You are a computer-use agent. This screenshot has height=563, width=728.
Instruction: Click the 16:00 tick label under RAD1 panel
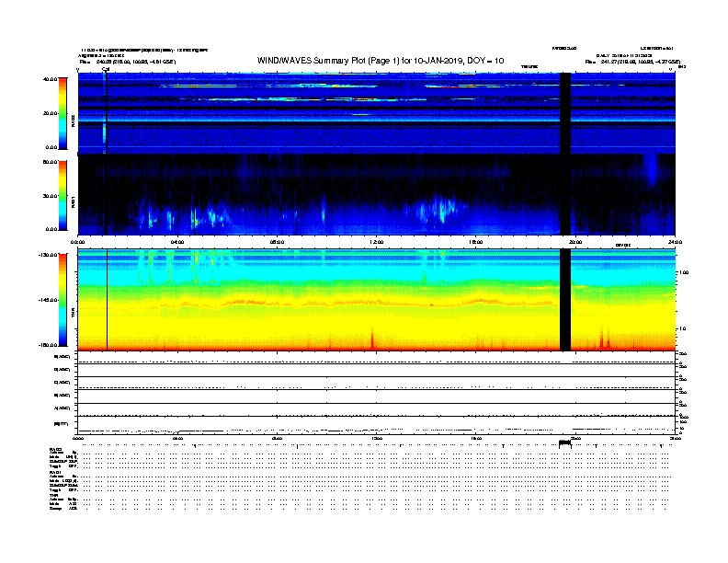(476, 242)
